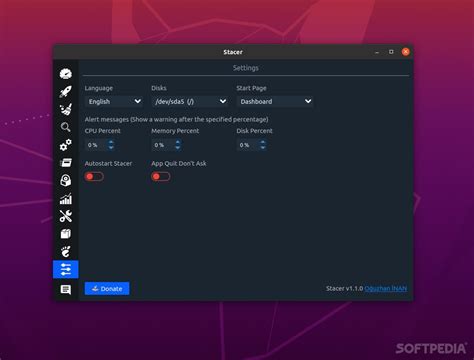The width and height of the screenshot is (474, 360).
Task: Decrease Memory Percent with down arrow
Action: (178, 147)
